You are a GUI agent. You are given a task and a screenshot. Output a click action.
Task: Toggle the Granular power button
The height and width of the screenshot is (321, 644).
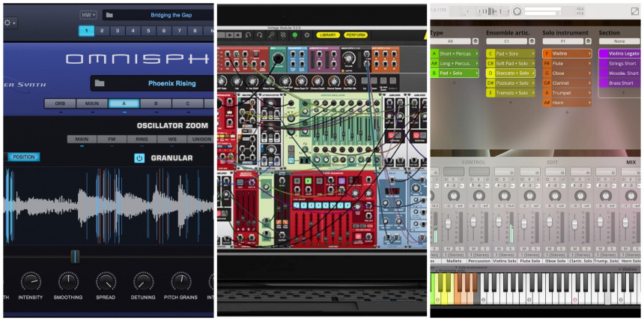coord(139,158)
